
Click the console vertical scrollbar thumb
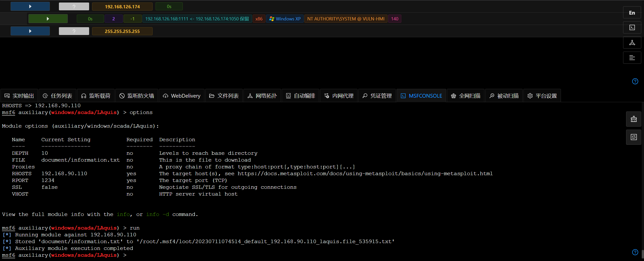pos(642,254)
